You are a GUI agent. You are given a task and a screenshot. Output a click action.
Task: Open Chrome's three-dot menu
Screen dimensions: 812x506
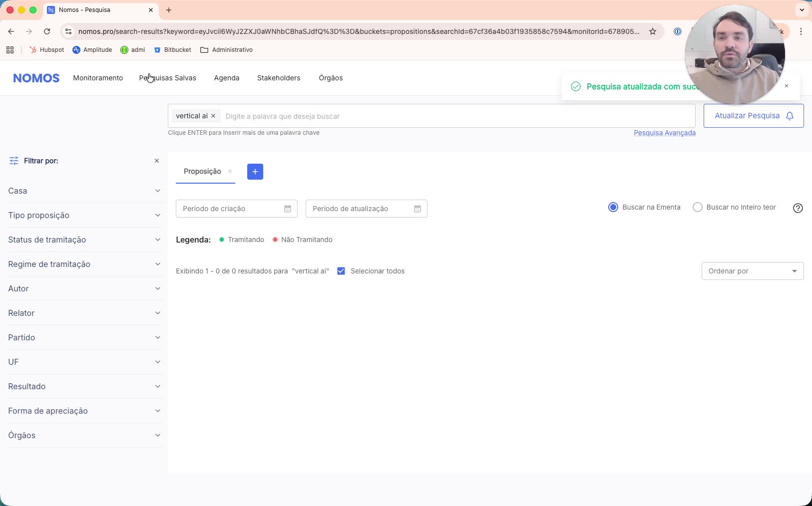tap(801, 31)
